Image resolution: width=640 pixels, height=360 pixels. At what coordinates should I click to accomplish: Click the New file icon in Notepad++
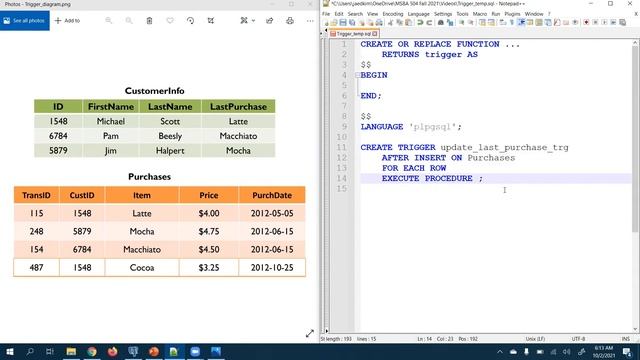click(326, 22)
